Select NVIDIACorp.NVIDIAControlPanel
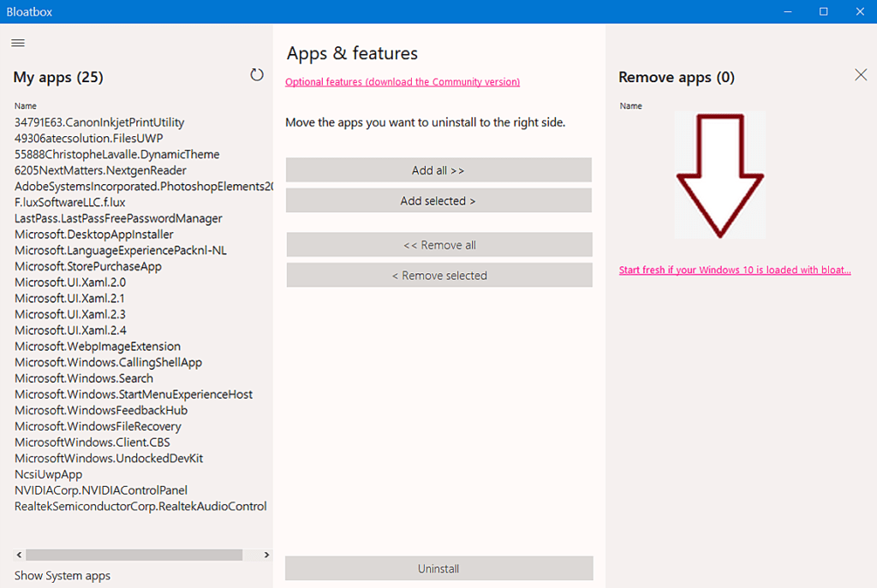The width and height of the screenshot is (877, 588). [101, 490]
